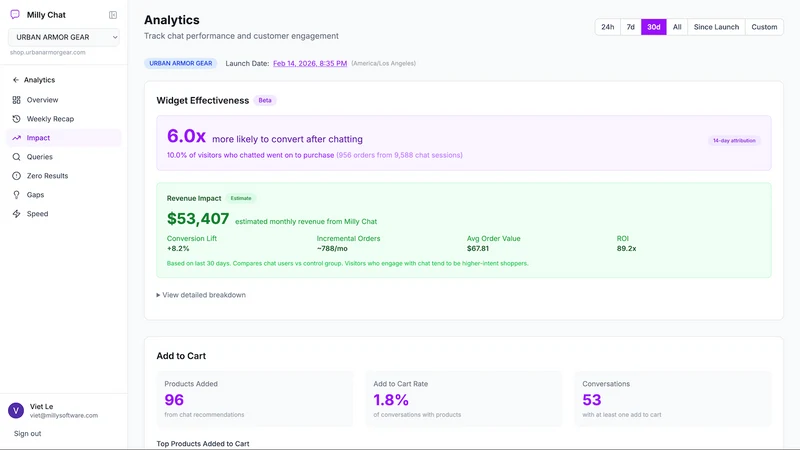
Task: Click the $67.81 Avg Order Value
Action: [478, 248]
